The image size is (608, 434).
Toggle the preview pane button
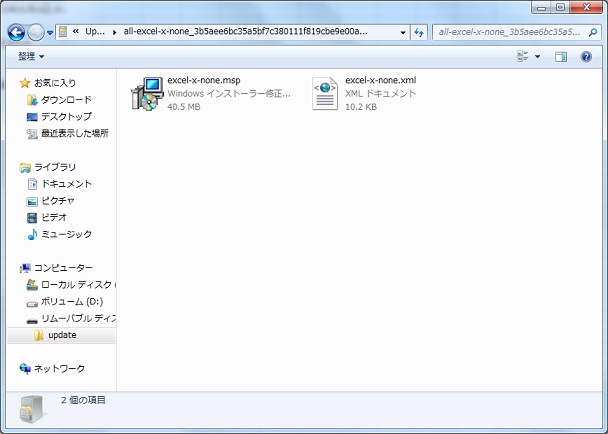tap(561, 57)
